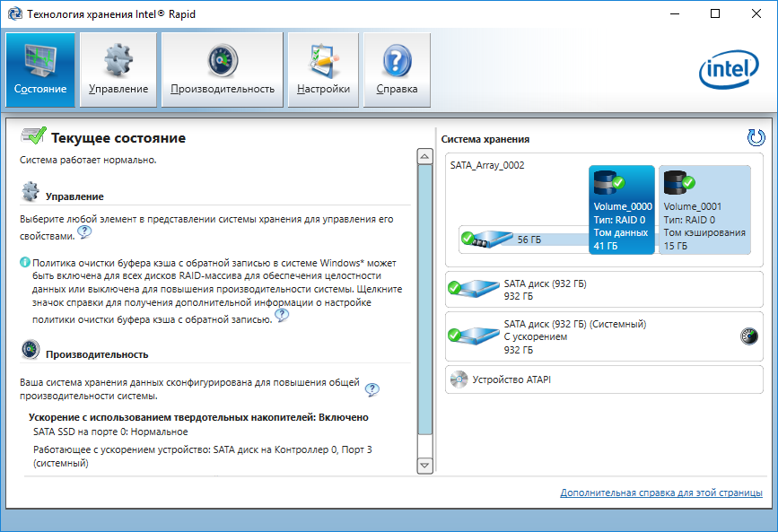The height and width of the screenshot is (532, 778).
Task: Click 'Работающее с ускорением устройство' line
Action: (x=203, y=456)
